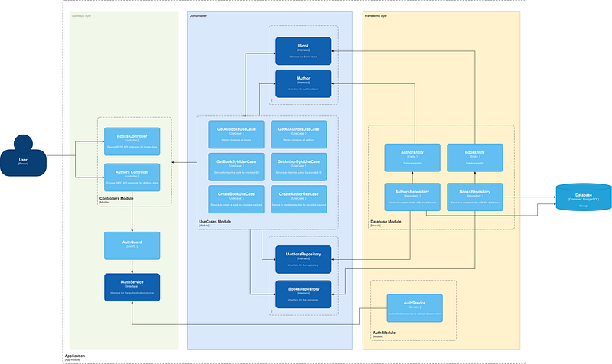Click the GetAuthorByIdUseCase node

pos(298,167)
